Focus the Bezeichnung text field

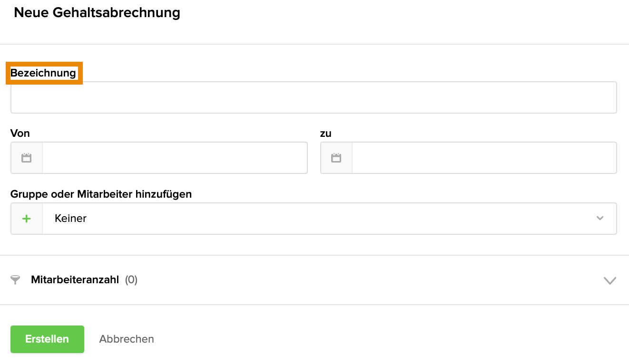coord(314,97)
